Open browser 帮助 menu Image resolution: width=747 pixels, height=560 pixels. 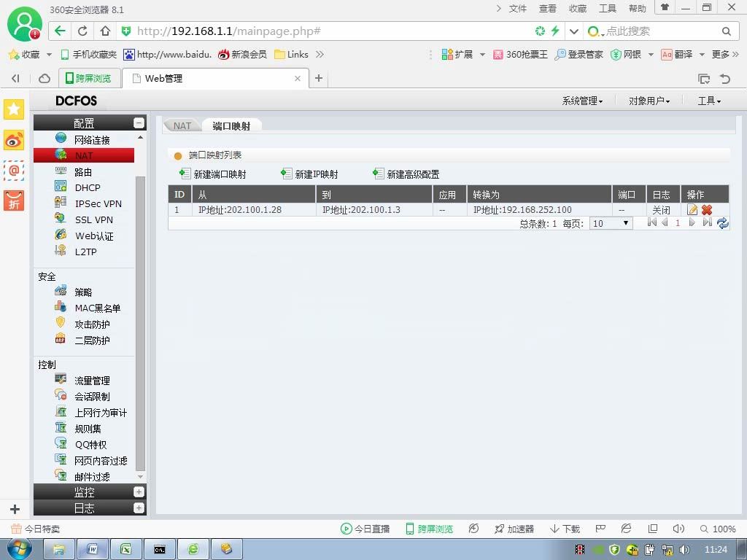point(638,9)
